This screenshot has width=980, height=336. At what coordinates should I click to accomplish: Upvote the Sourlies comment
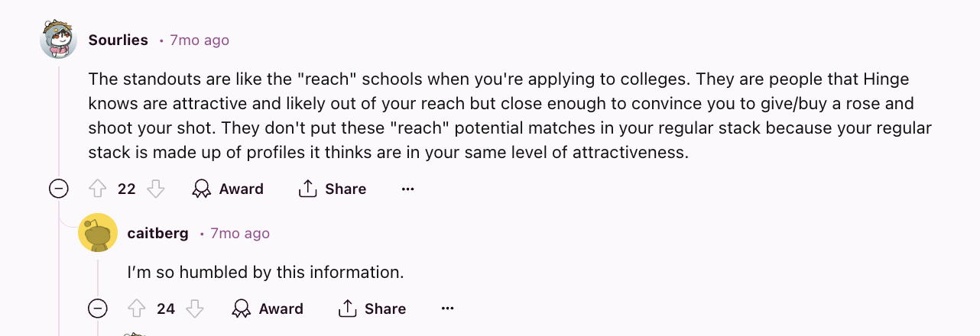[98, 189]
